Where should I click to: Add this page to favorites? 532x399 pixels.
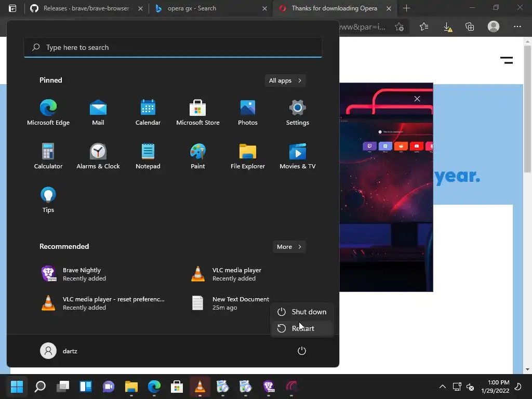[x=400, y=27]
